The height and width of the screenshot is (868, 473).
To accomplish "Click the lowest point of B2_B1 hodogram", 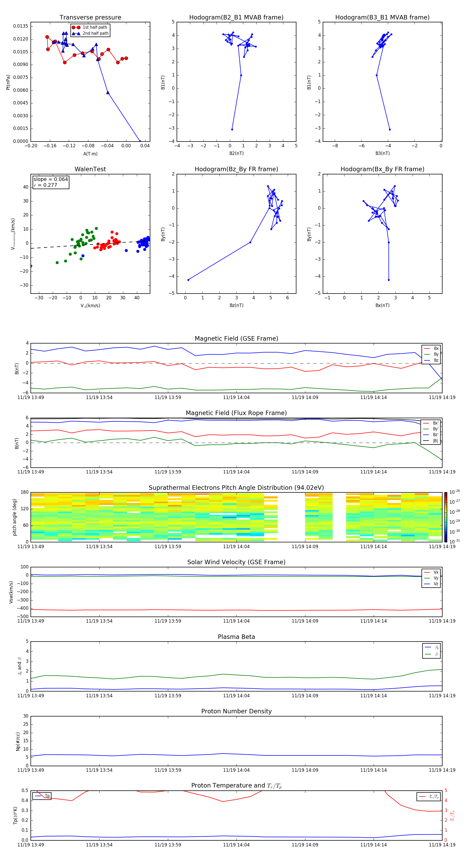I will [232, 129].
